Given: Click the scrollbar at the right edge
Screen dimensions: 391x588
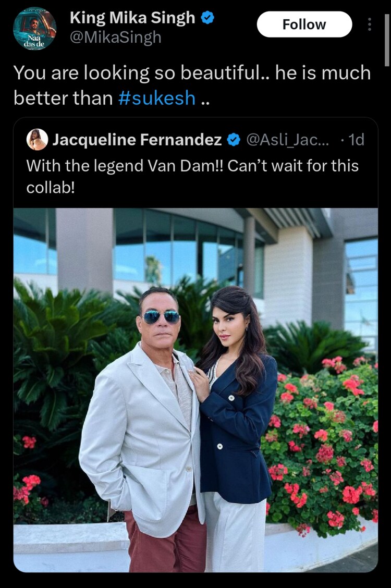Looking at the screenshot, I should (x=387, y=40).
